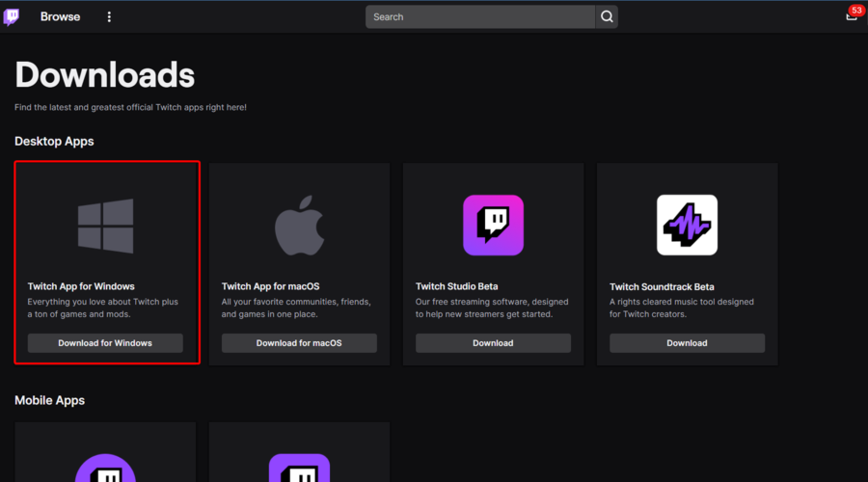Click the first mobile app round icon
868x482 pixels.
pyautogui.click(x=105, y=468)
